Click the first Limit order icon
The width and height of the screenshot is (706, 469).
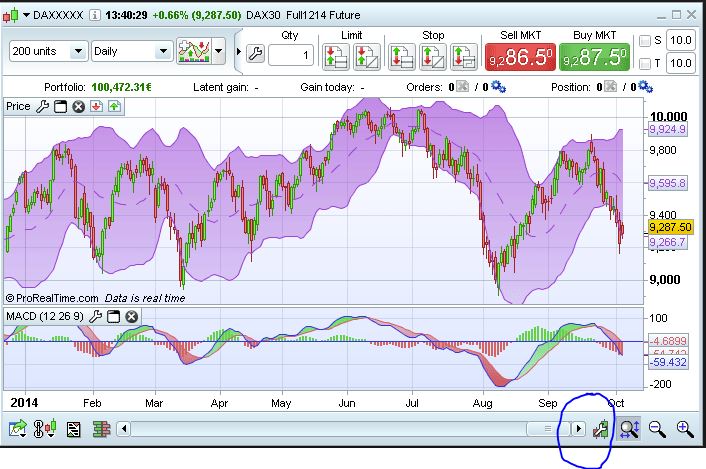[336, 57]
